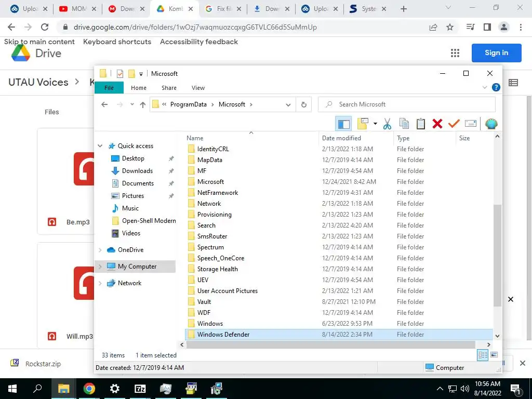Screen dimensions: 532x399
Task: Open the address bar history dropdown
Action: (288, 105)
